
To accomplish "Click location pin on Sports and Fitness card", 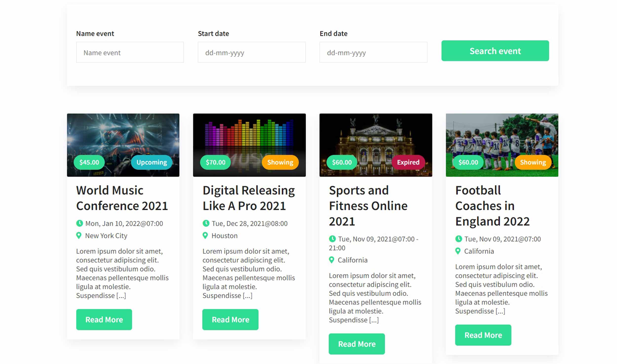I will click(331, 260).
